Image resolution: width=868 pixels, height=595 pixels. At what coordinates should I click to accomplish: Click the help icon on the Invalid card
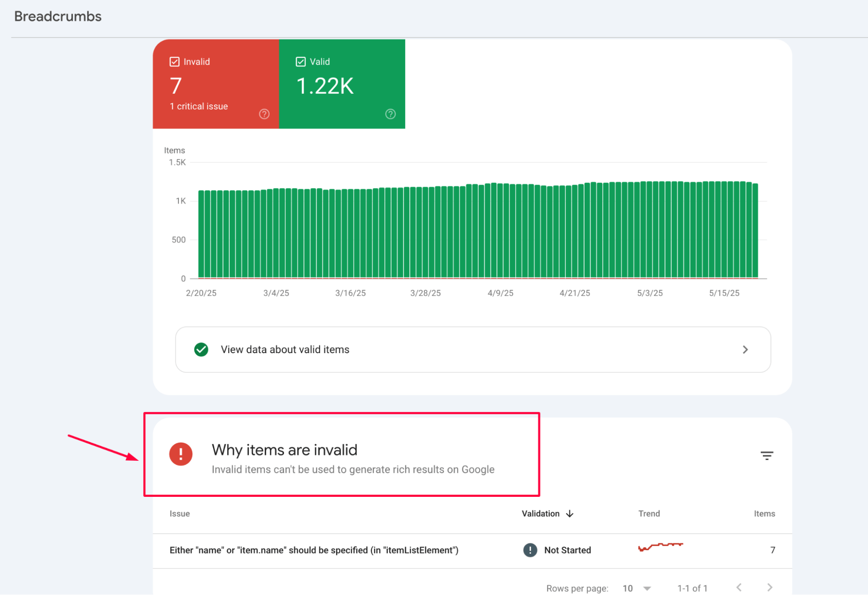264,114
